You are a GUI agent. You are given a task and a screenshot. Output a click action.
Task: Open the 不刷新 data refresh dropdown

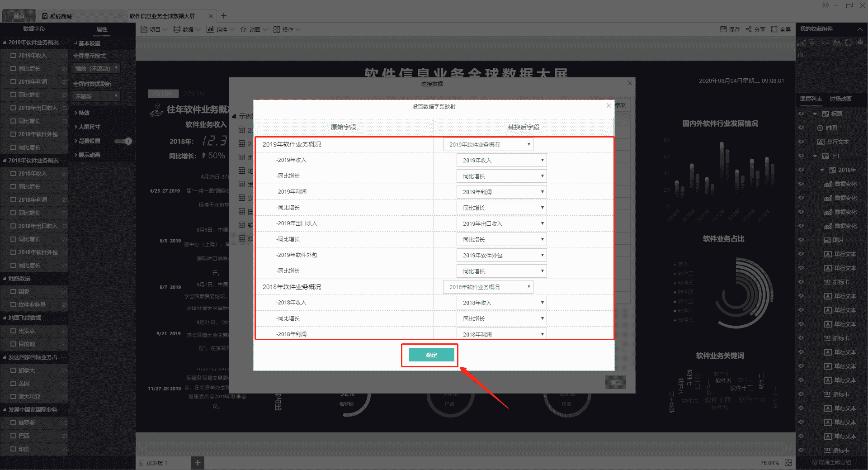click(x=96, y=96)
